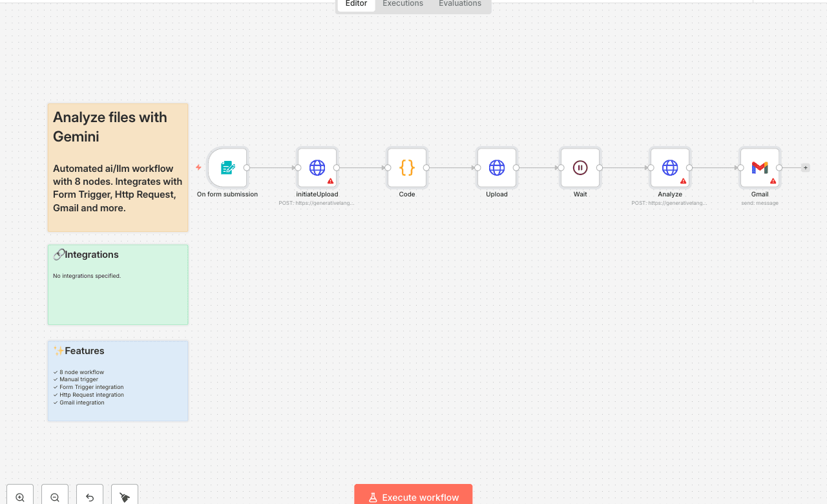Image resolution: width=827 pixels, height=504 pixels.
Task: Click the undo arrow icon
Action: (x=89, y=495)
